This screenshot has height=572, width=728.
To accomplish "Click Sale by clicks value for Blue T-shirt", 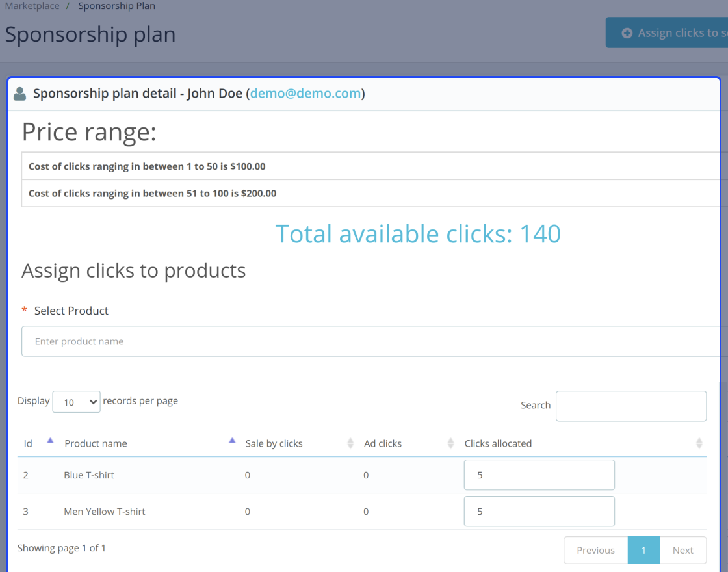I will click(x=248, y=475).
